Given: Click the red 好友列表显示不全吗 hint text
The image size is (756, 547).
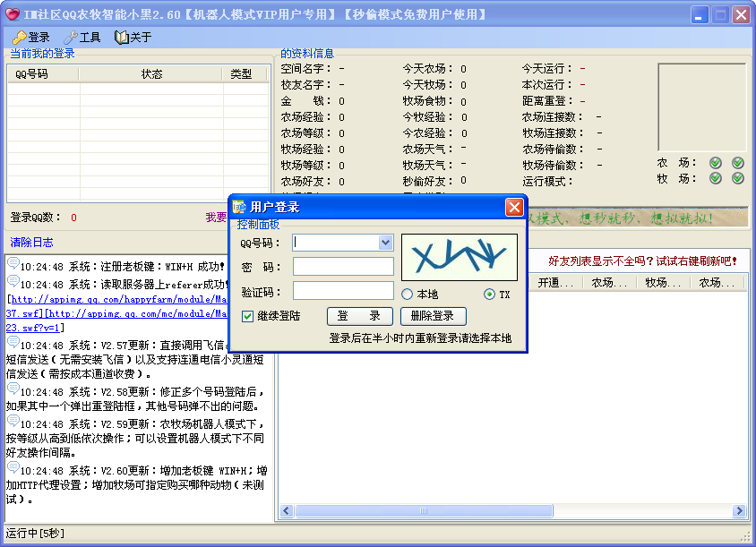Looking at the screenshot, I should [x=642, y=261].
